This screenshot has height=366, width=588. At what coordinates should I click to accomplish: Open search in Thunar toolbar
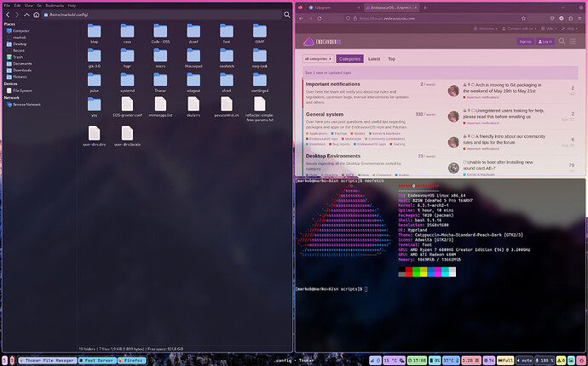point(287,14)
